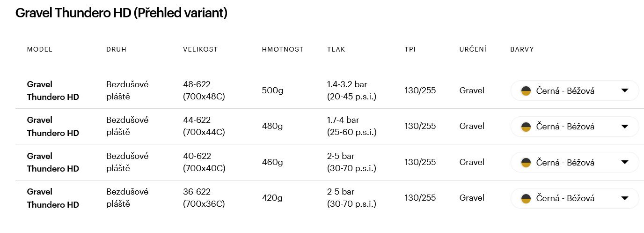Click the dropdown arrow in the 700x40C row
The height and width of the screenshot is (233, 644).
(624, 162)
